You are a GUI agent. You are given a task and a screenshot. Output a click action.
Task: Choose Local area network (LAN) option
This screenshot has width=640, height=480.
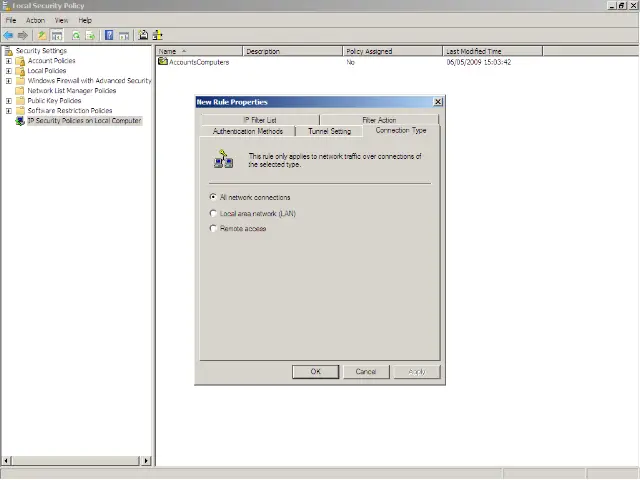tap(213, 213)
